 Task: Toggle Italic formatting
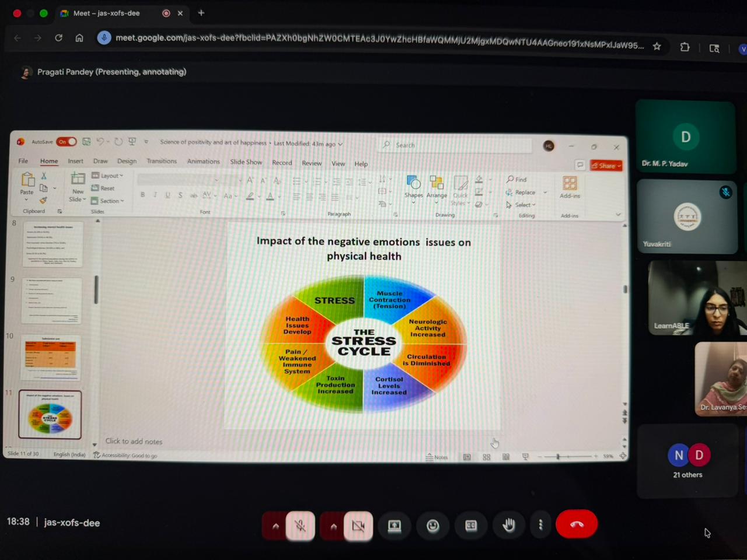pos(155,195)
